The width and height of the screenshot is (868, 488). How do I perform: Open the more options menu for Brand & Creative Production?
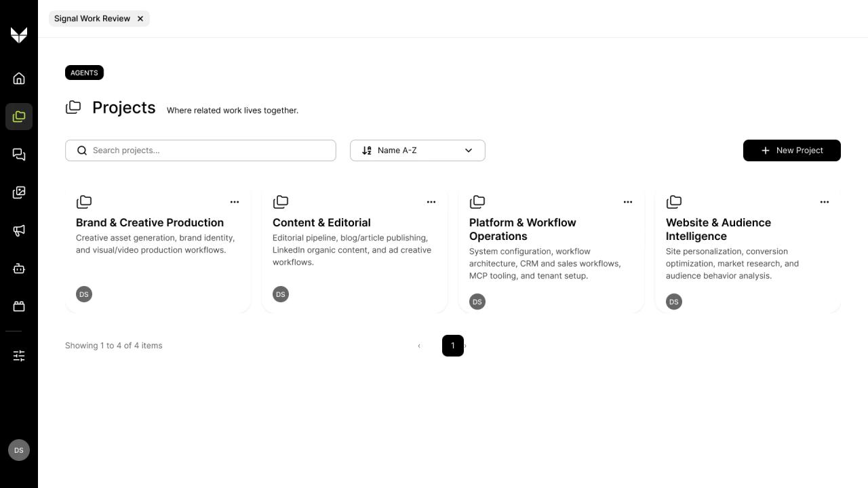(235, 202)
